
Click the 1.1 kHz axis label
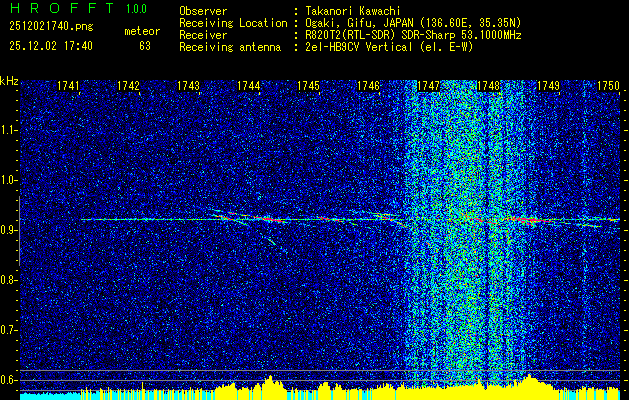pyautogui.click(x=8, y=130)
